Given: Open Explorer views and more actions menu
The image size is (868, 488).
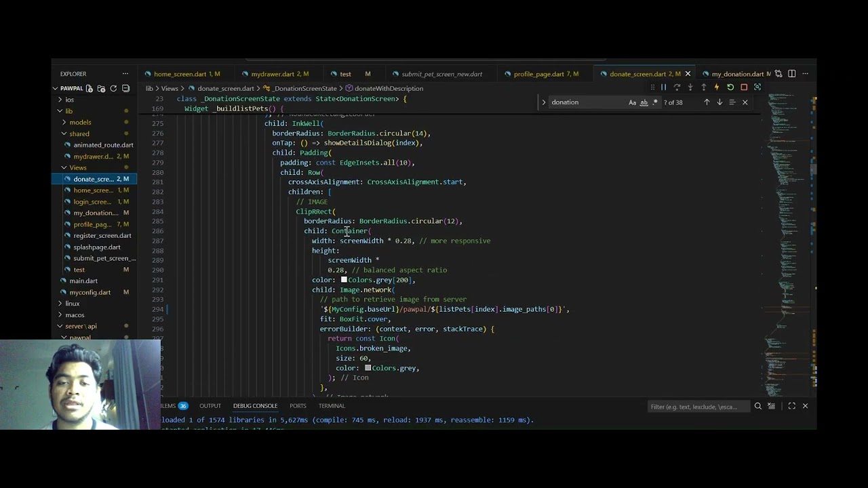Looking at the screenshot, I should click(125, 73).
